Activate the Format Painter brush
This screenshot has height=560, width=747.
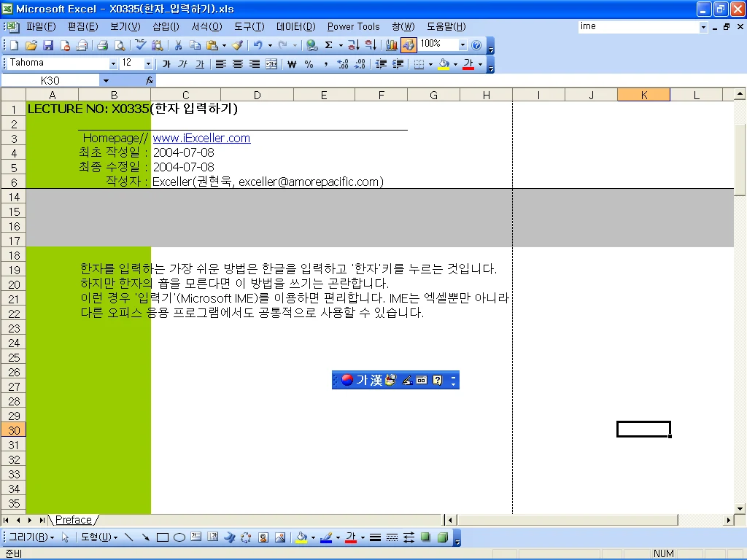(x=237, y=45)
